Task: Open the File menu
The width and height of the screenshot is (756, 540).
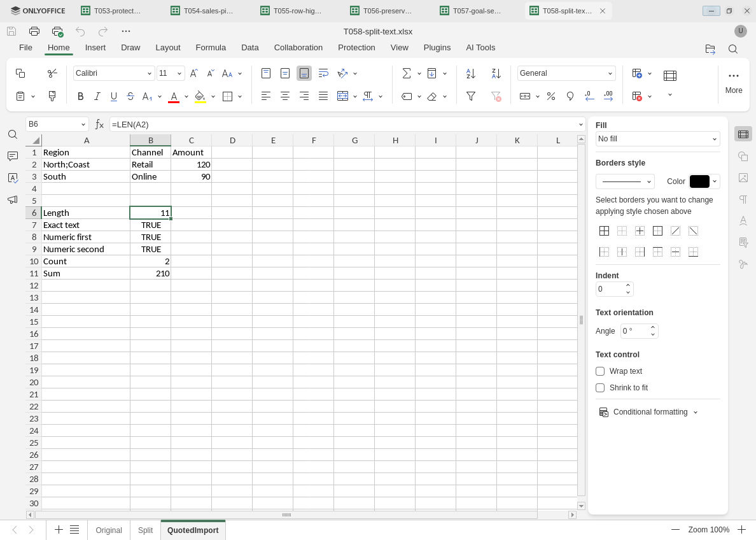Action: pos(25,48)
